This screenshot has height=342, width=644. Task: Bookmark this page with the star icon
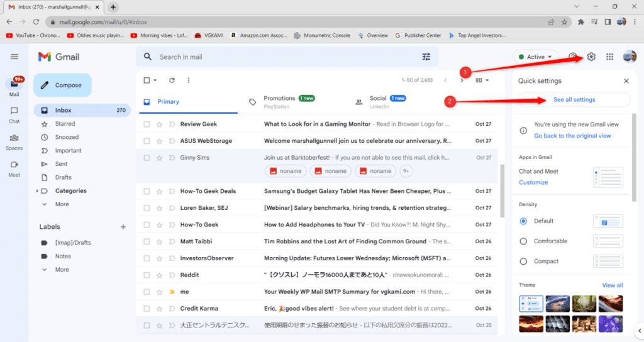coord(564,22)
